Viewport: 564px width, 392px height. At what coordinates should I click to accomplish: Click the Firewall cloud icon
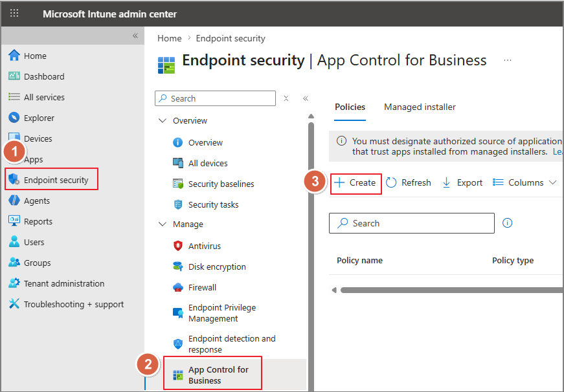coord(177,287)
